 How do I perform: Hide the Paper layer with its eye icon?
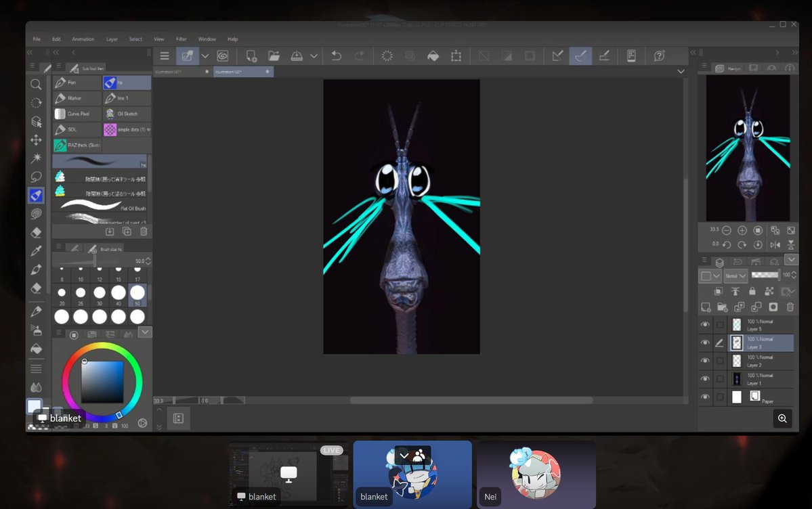point(705,397)
